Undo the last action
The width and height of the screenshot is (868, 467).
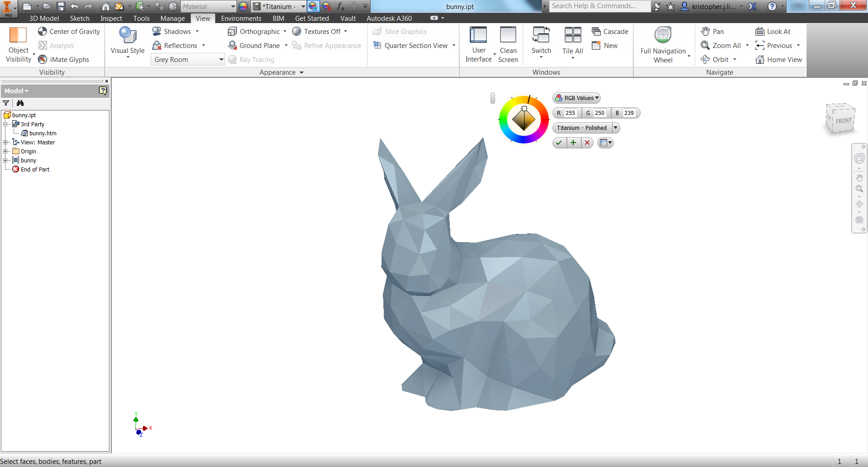75,6
